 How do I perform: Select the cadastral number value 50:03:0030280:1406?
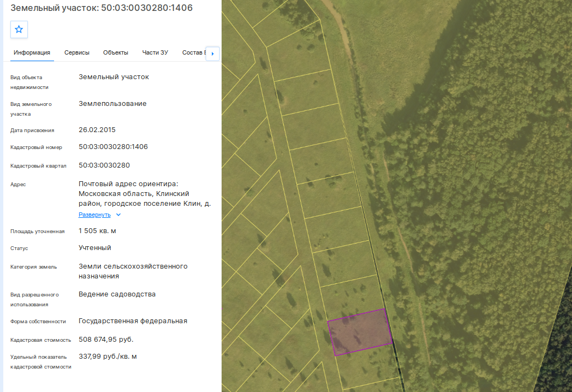(x=113, y=147)
